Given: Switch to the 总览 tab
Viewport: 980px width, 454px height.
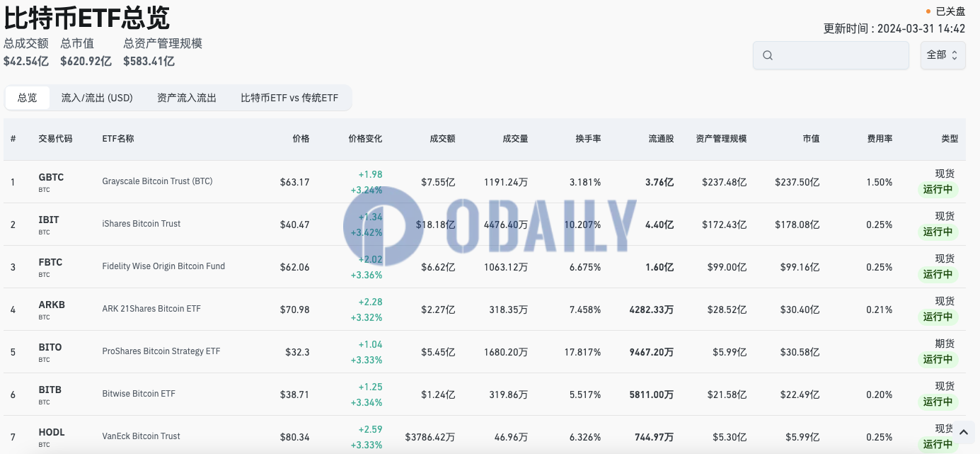Looking at the screenshot, I should (28, 98).
